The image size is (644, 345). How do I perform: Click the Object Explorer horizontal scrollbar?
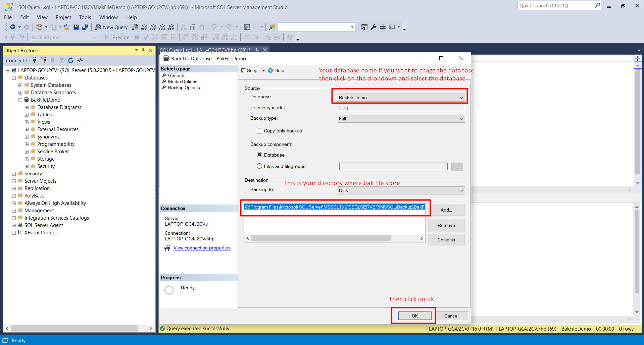coord(74,328)
